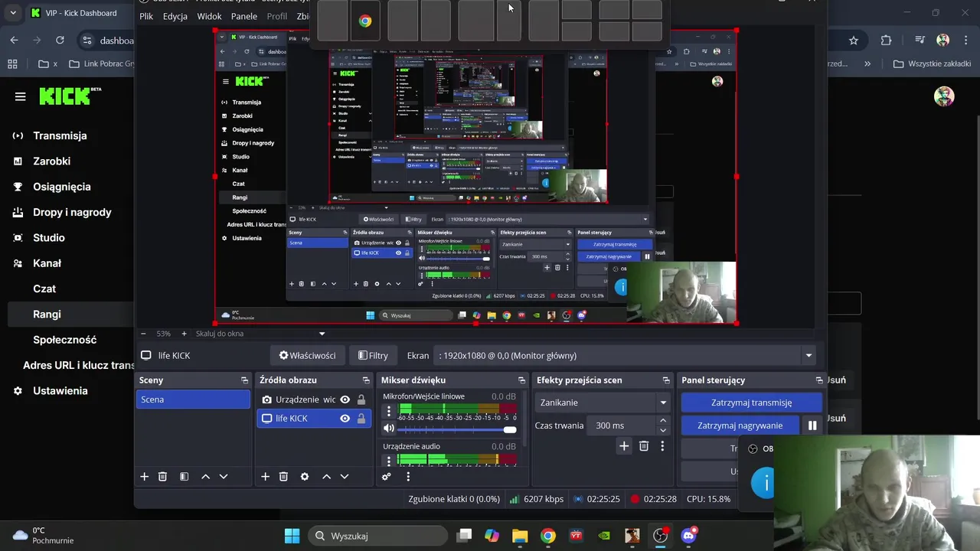Image resolution: width=980 pixels, height=551 pixels.
Task: Open Zarobki in Kick sidebar
Action: click(51, 161)
